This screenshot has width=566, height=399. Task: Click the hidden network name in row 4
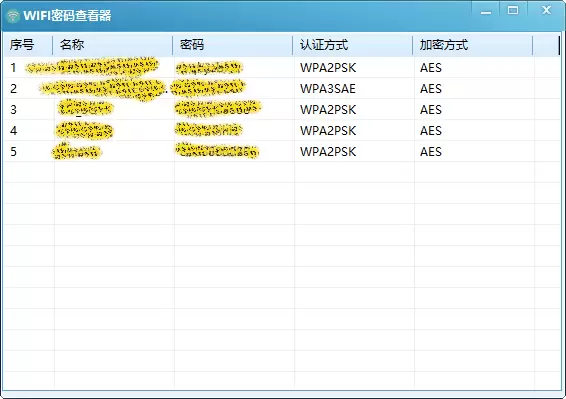tap(84, 131)
